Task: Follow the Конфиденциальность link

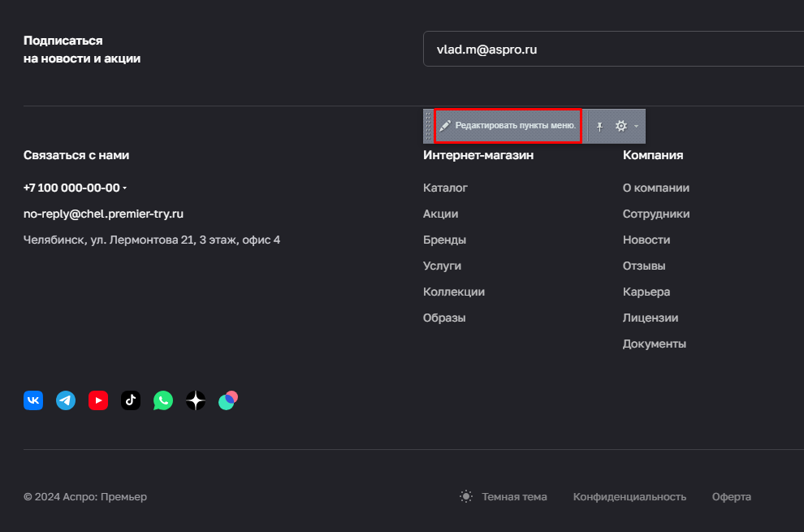Action: [629, 496]
